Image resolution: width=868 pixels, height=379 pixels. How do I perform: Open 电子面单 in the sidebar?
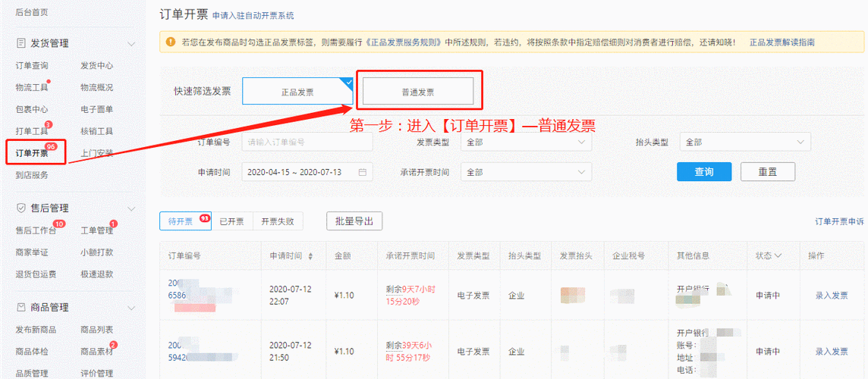(97, 109)
